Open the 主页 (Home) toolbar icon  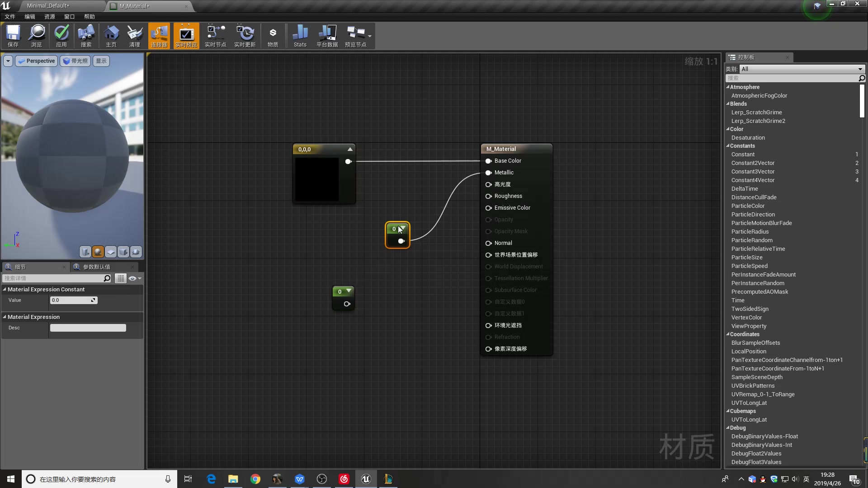111,36
